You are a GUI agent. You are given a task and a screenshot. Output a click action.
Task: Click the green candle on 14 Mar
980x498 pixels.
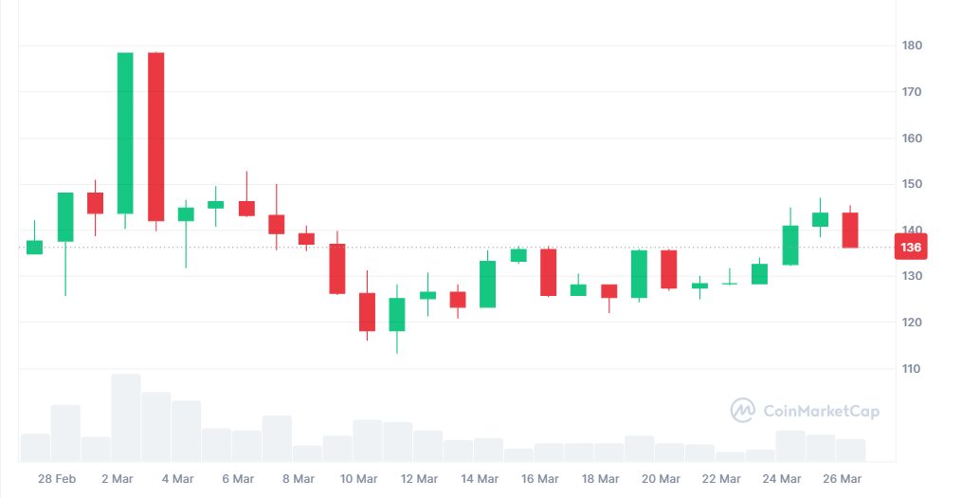click(x=487, y=284)
